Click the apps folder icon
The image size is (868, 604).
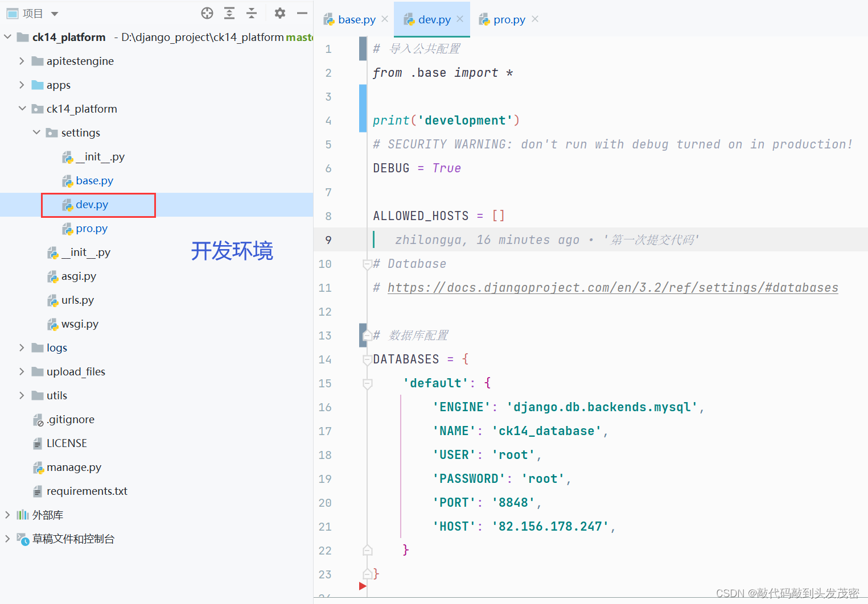pyautogui.click(x=38, y=85)
